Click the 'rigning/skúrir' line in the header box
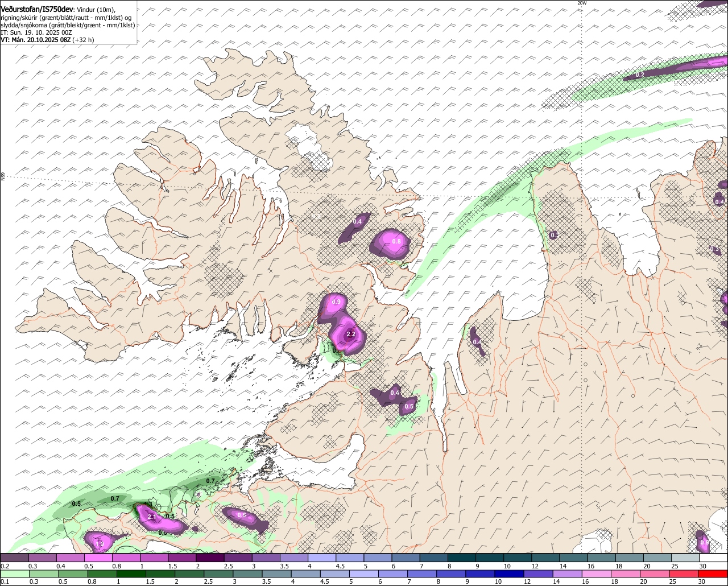This screenshot has height=586, width=728. [66, 18]
